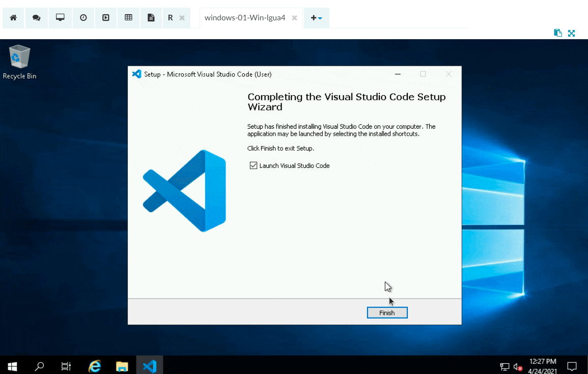
Task: Open File Explorer from the taskbar
Action: point(122,366)
